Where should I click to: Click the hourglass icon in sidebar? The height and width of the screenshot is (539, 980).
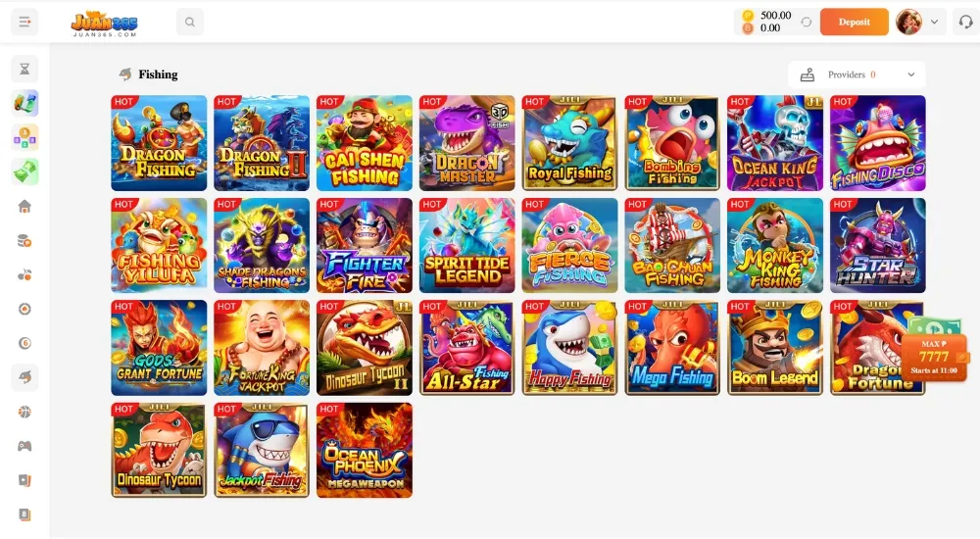click(24, 69)
